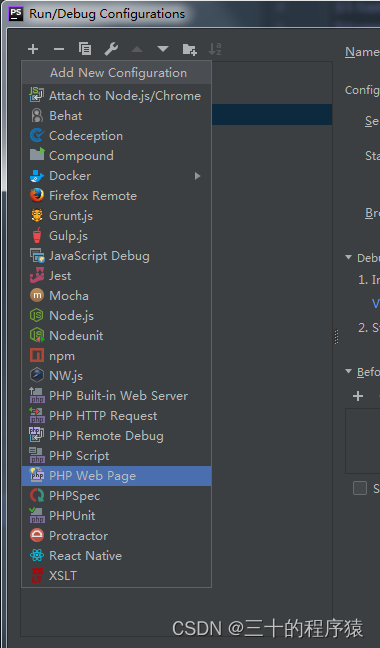Screen dimensions: 380x648
Task: Select React Native configuration type
Action: click(x=116, y=555)
